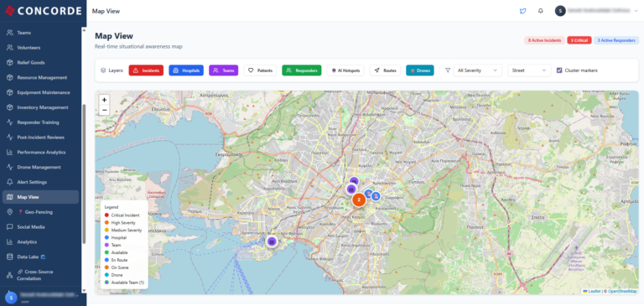
Task: Click the Map View map icon in sidebar
Action: 10,197
